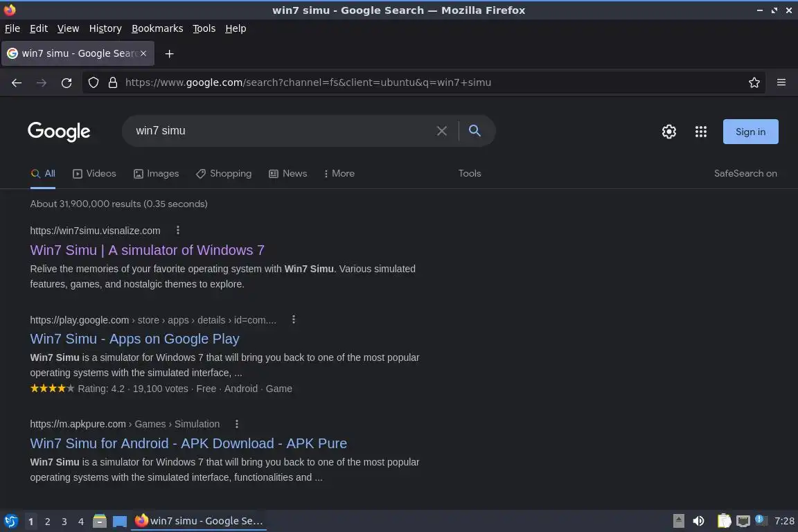Open the View menu
798x532 pixels.
coord(68,28)
